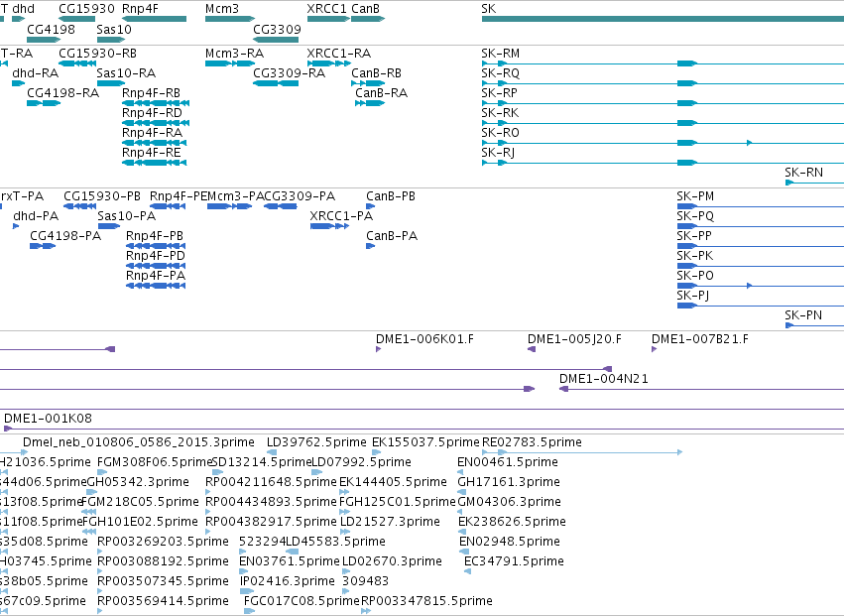Click the CG4198 gene label

[52, 29]
